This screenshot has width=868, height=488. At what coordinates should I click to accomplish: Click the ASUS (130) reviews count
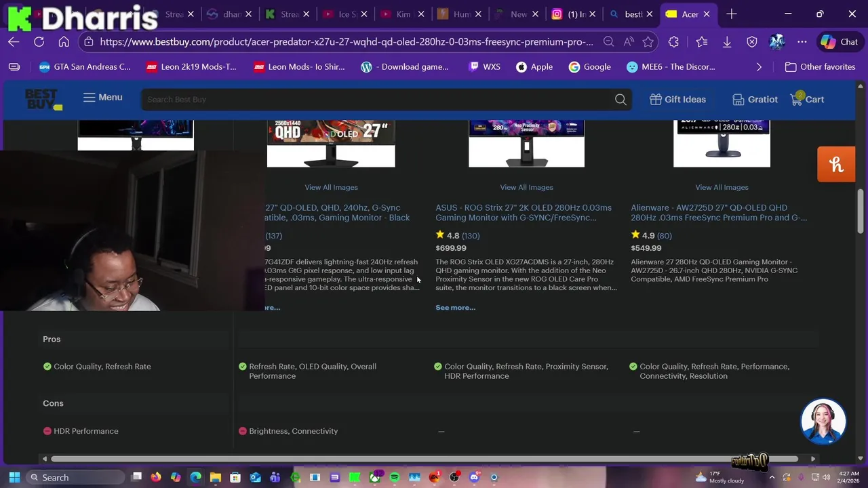(470, 236)
